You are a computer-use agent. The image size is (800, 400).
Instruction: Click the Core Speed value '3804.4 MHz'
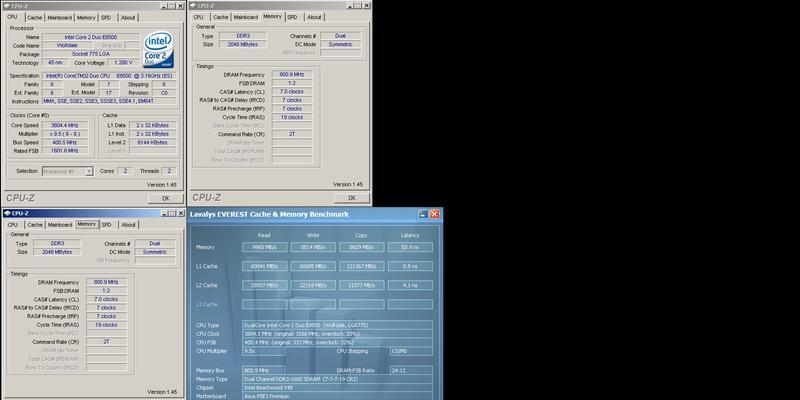pyautogui.click(x=65, y=125)
